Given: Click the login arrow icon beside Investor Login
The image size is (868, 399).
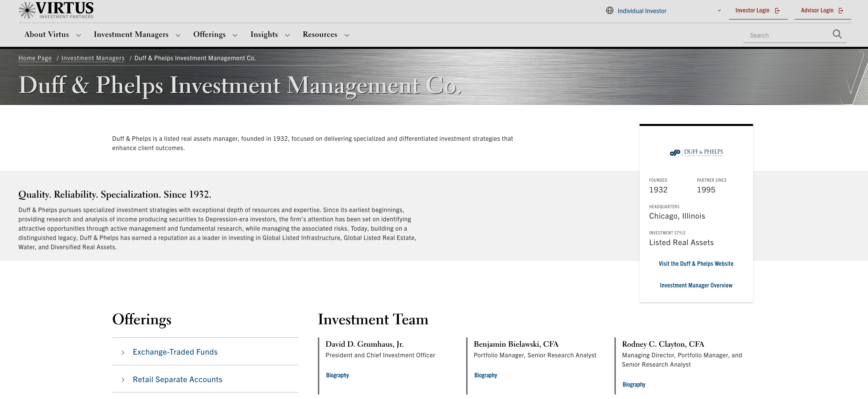Looking at the screenshot, I should tap(777, 11).
